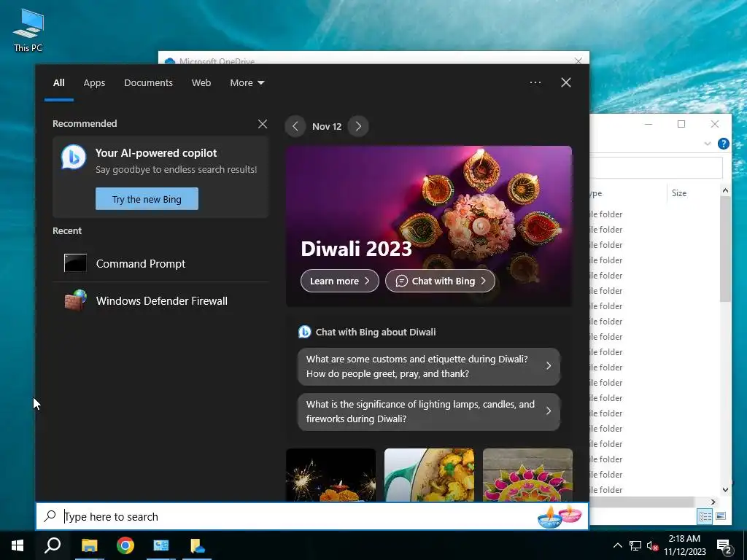
Task: Select the lighting lamps significance question
Action: pos(429,411)
